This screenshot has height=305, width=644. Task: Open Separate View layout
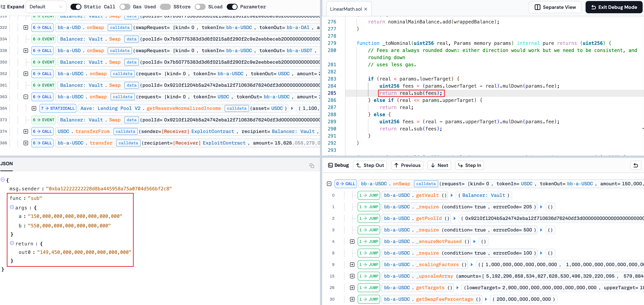tap(555, 7)
